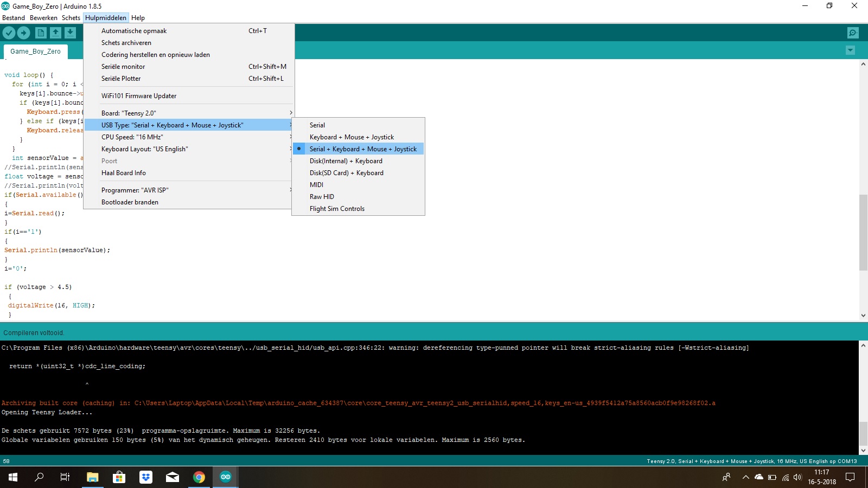Viewport: 868px width, 488px height.
Task: Open Microsoft Store from the taskbar
Action: coord(119,477)
